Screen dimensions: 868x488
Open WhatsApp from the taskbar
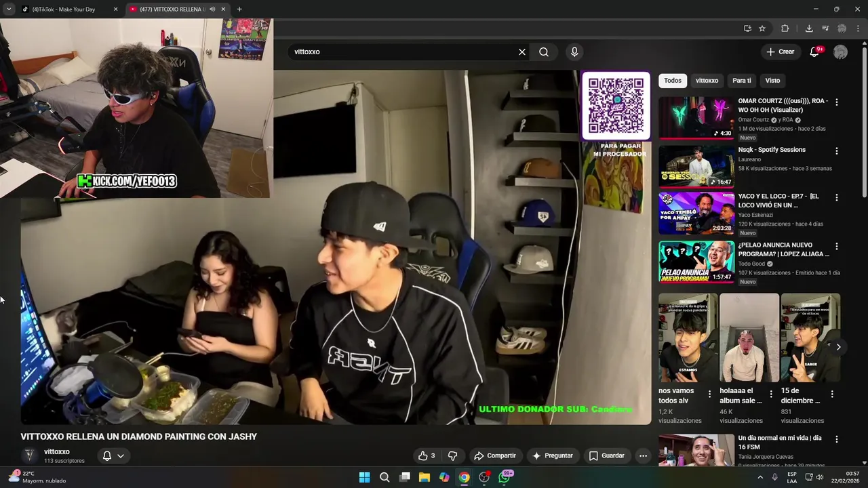(x=505, y=477)
